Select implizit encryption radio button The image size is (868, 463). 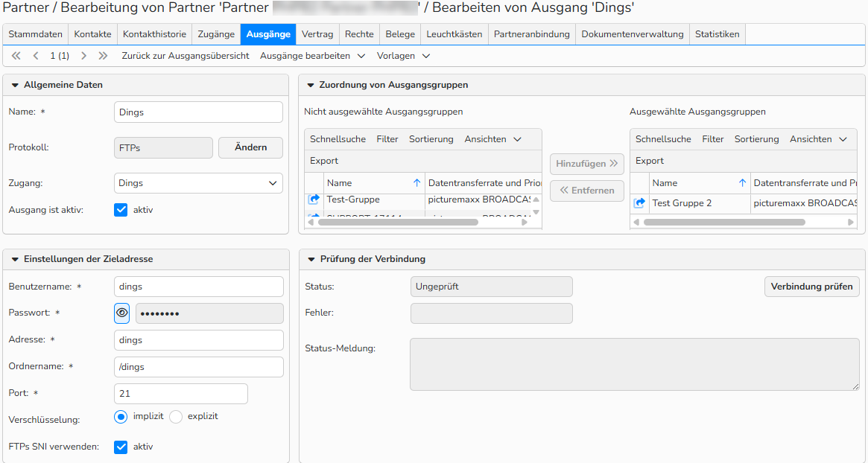pos(121,417)
